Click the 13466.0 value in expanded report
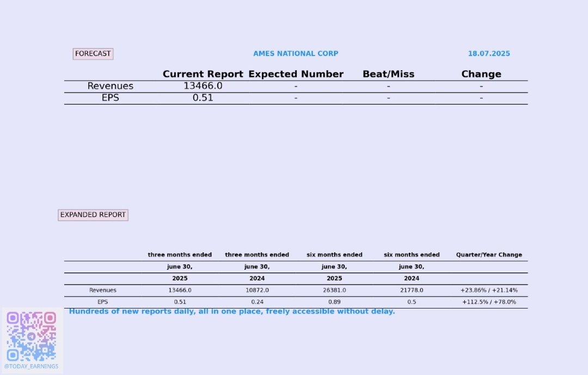The width and height of the screenshot is (588, 375). tap(180, 290)
